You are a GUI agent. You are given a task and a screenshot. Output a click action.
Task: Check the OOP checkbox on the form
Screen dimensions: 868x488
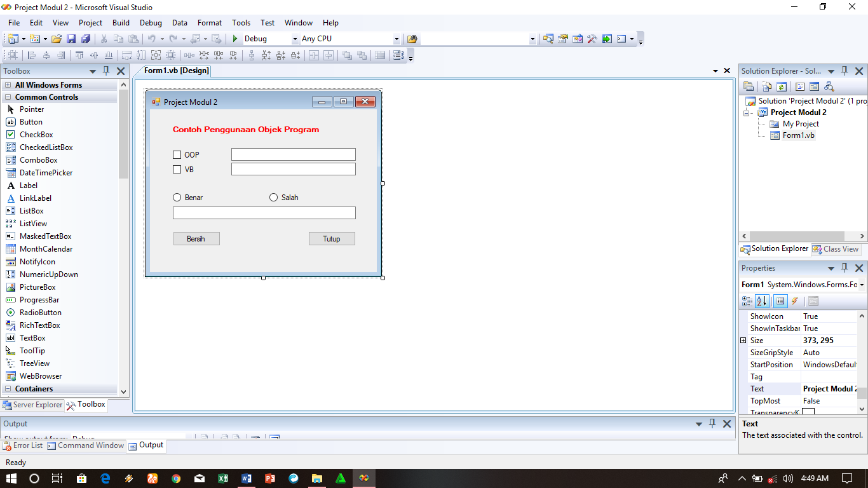(177, 154)
